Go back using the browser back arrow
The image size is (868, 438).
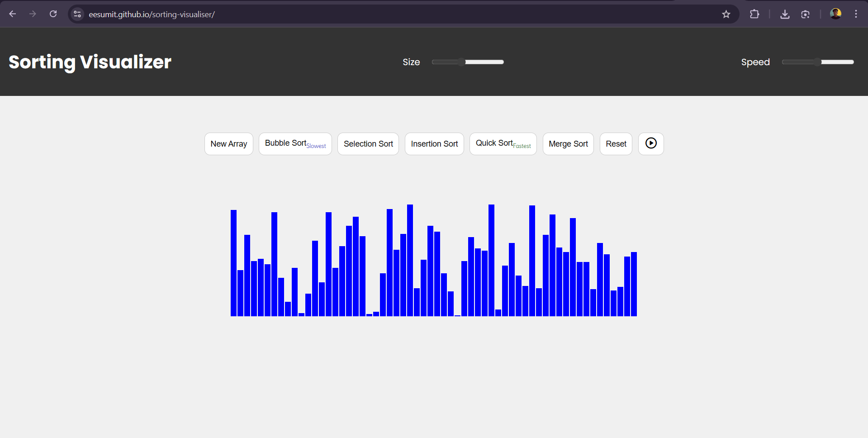pos(13,14)
